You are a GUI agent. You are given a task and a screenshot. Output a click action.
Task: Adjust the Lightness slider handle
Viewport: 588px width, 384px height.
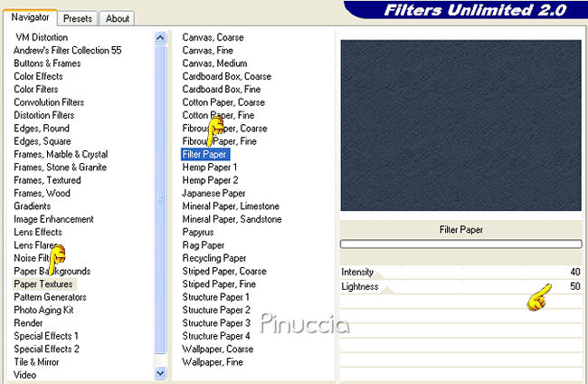point(388,290)
